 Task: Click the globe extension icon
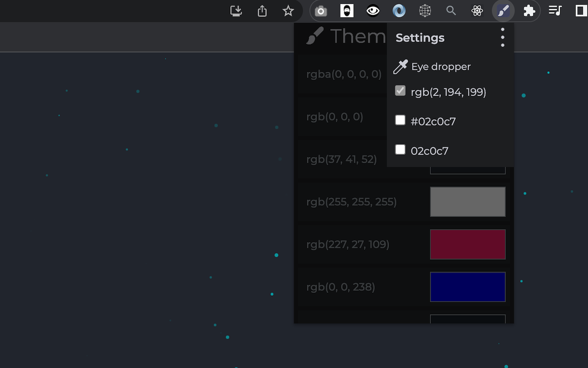(425, 11)
